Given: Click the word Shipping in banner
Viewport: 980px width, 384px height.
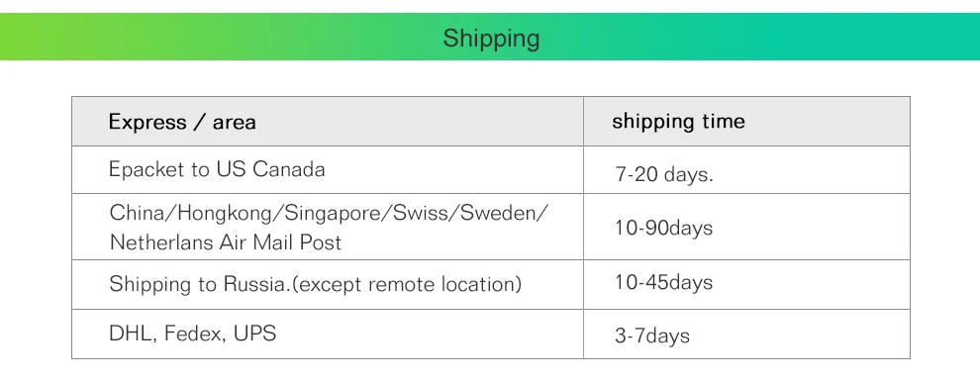Looking at the screenshot, I should [x=491, y=39].
